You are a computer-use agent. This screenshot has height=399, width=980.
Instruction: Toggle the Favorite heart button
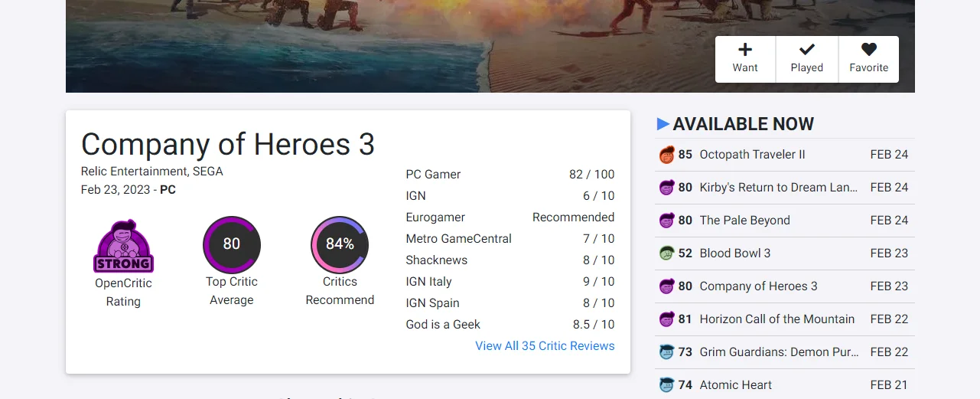pyautogui.click(x=868, y=51)
